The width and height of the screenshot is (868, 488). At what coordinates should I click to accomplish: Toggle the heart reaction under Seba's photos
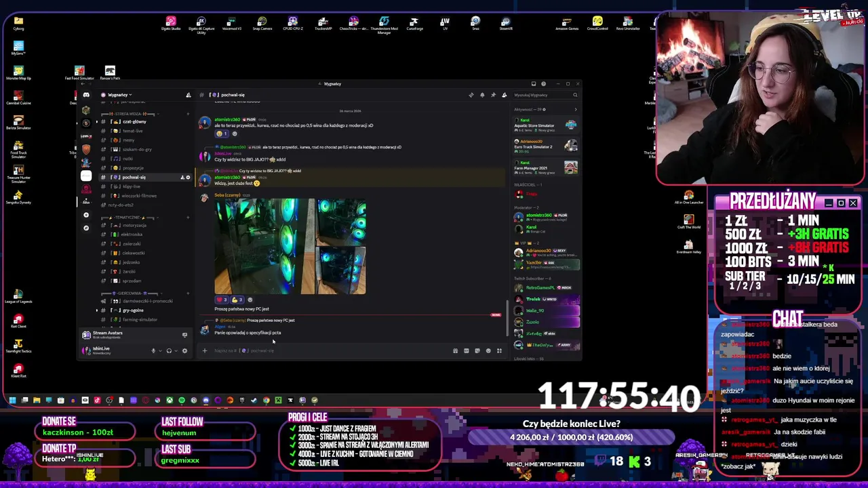point(222,300)
